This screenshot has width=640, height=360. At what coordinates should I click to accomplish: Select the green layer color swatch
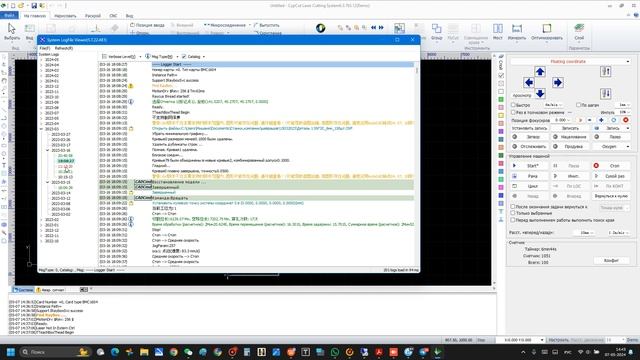501,99
